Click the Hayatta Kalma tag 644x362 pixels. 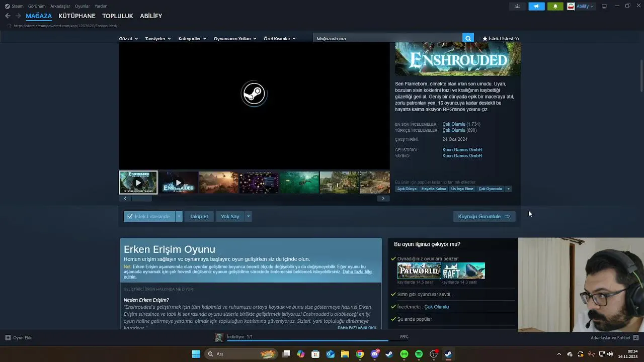coord(434,189)
